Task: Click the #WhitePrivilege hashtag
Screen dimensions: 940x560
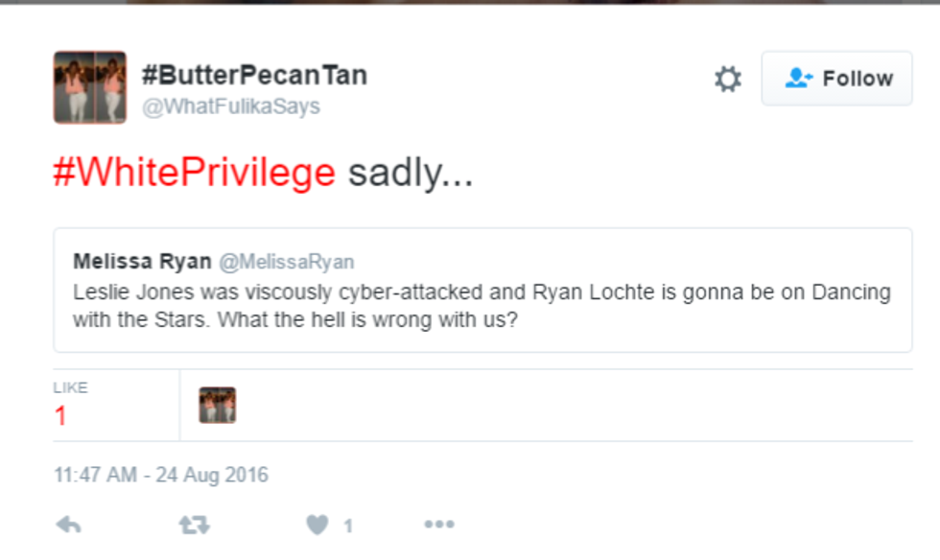Action: (194, 173)
